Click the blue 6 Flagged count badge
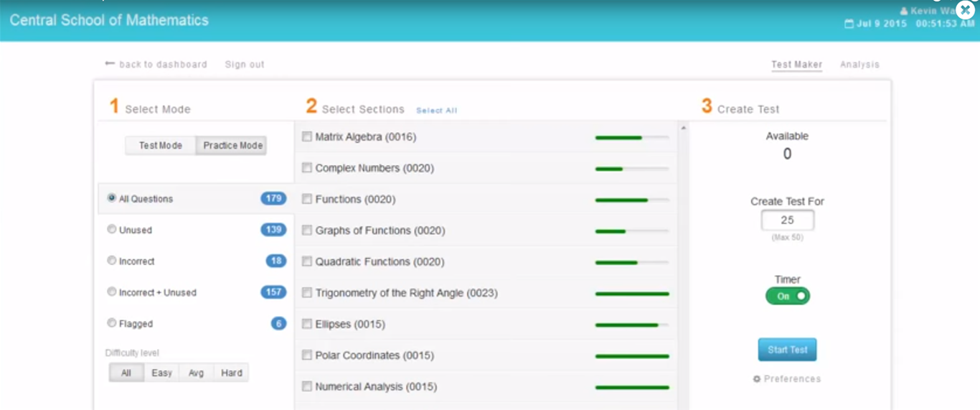The image size is (980, 410). pyautogui.click(x=278, y=324)
